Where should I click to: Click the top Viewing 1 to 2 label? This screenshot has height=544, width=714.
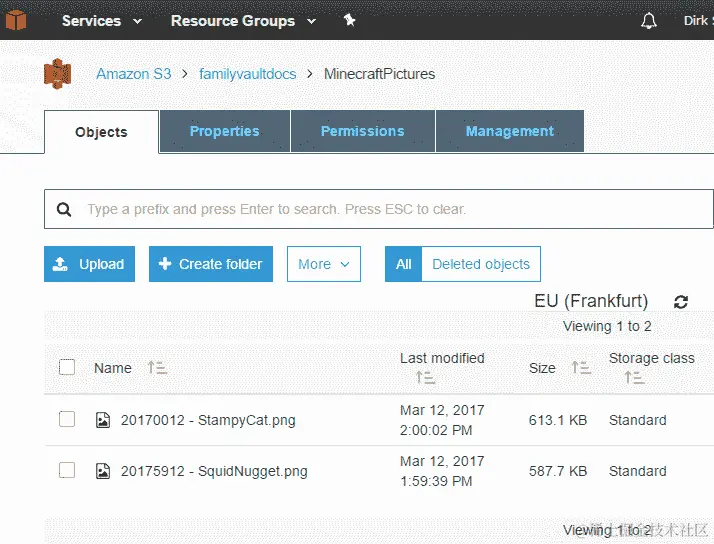(607, 326)
